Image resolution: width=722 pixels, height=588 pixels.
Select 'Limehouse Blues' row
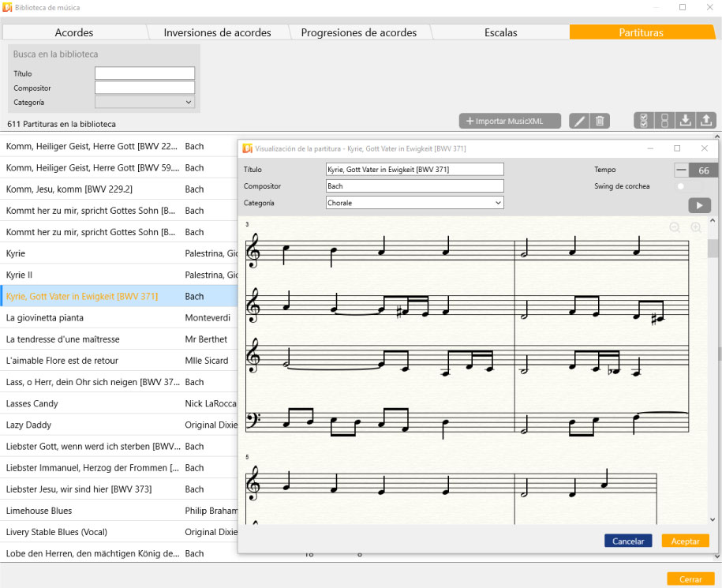pos(119,511)
